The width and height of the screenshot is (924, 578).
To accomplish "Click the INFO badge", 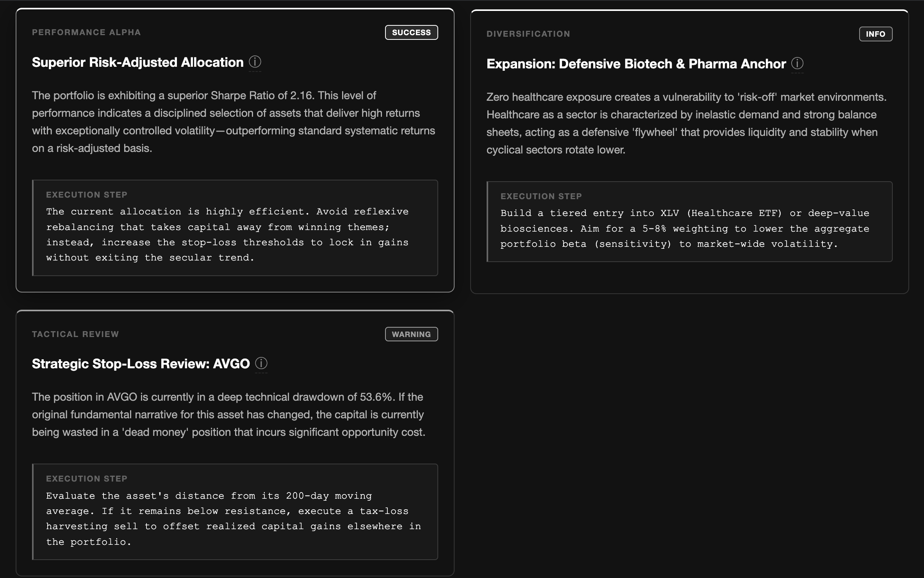I will pyautogui.click(x=875, y=34).
